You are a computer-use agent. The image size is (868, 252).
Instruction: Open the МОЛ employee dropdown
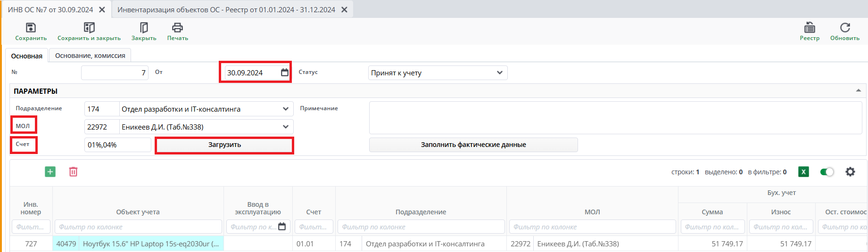(285, 127)
